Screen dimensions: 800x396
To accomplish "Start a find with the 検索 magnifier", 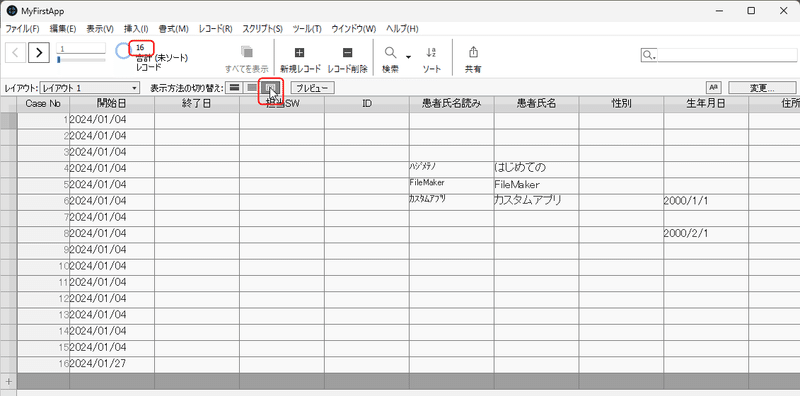I will point(390,53).
